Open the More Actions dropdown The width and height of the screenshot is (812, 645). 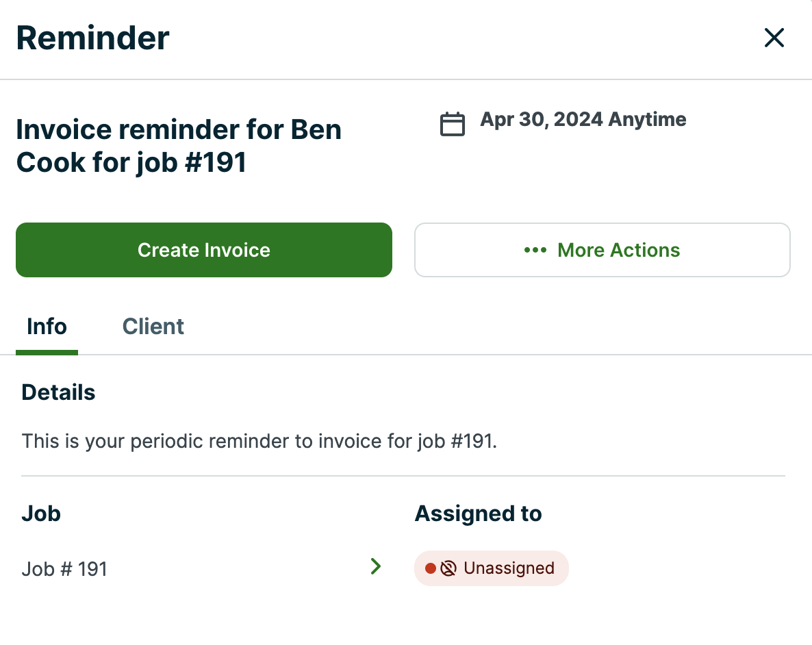click(x=602, y=250)
